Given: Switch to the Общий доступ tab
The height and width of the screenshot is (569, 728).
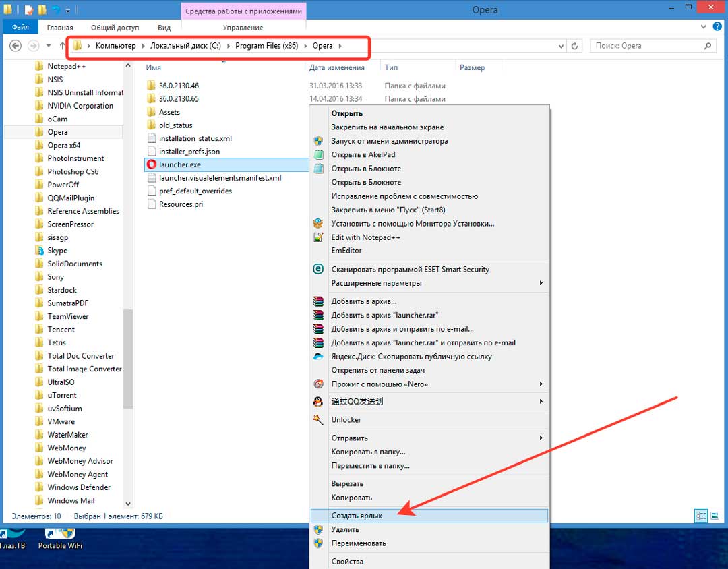Looking at the screenshot, I should (115, 28).
